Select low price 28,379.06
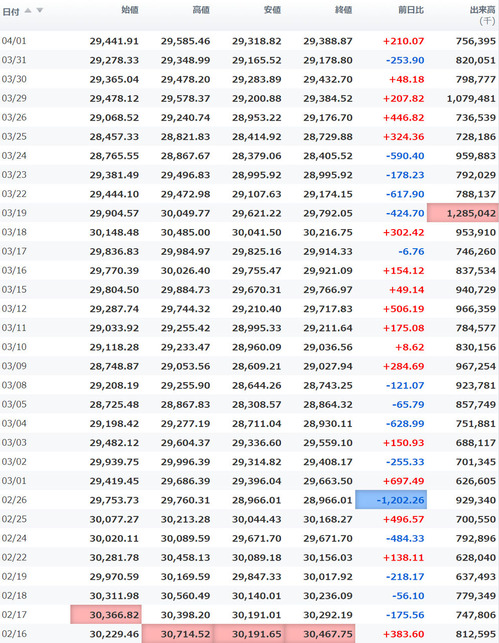Screen dimensions: 499x643 [257, 156]
